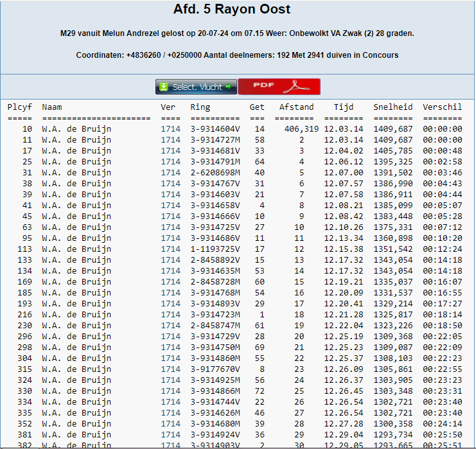Click the 1714 link in the Plcyf 298 row
476x449 pixels.
pos(170,348)
